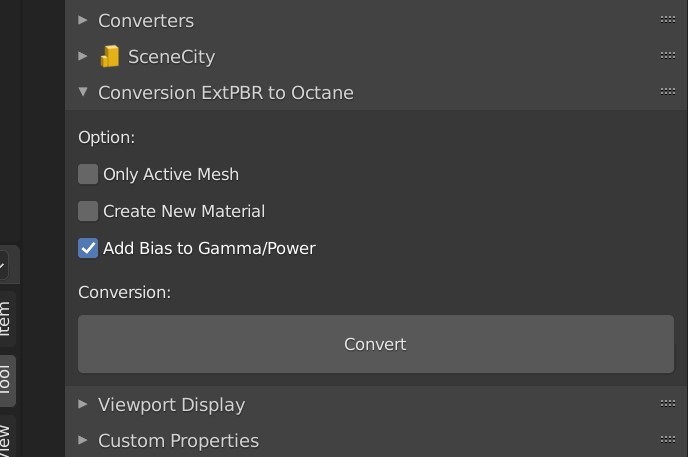This screenshot has height=457, width=688.
Task: Click the Conversion ExtPBR to Octane title text
Action: click(226, 93)
